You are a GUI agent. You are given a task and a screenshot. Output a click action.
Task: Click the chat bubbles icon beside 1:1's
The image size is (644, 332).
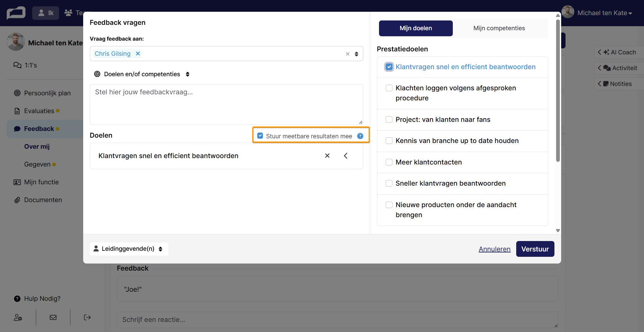click(17, 65)
